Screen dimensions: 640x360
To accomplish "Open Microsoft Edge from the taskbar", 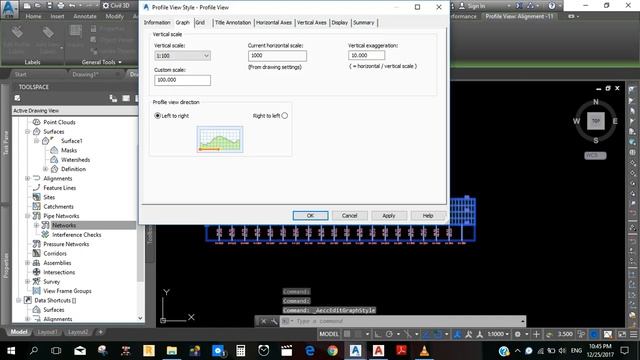I will point(310,351).
